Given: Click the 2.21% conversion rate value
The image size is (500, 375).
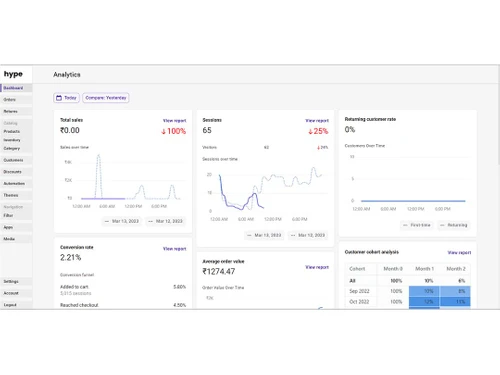Looking at the screenshot, I should (x=71, y=257).
